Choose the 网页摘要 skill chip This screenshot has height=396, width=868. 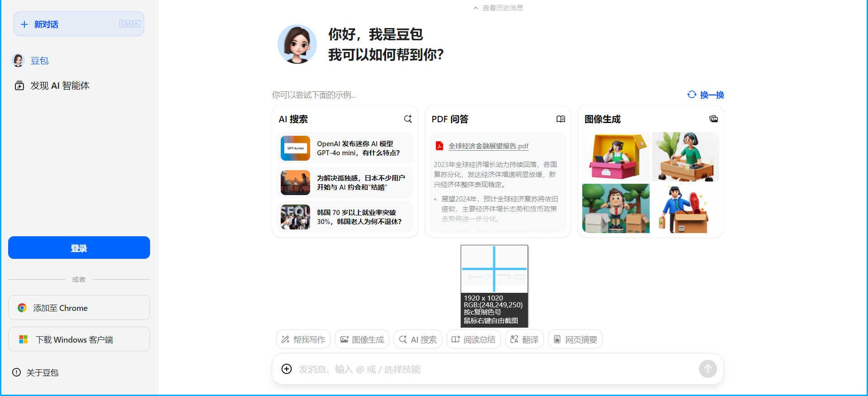pyautogui.click(x=576, y=339)
